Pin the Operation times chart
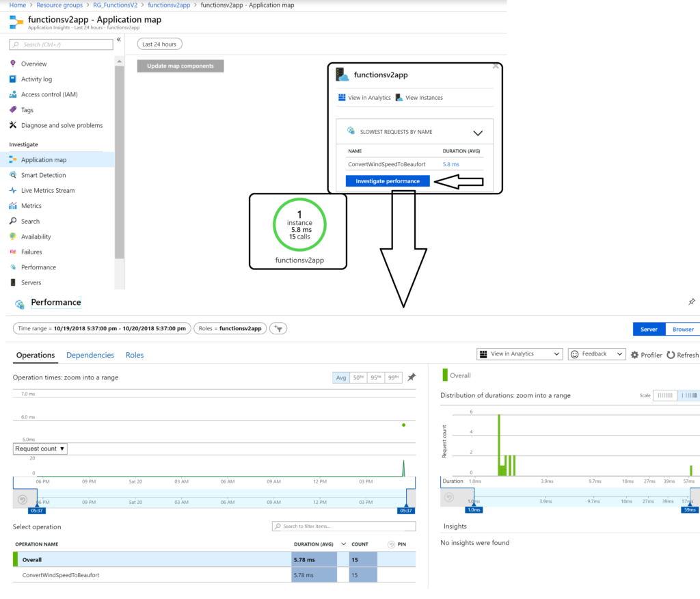 coord(412,377)
